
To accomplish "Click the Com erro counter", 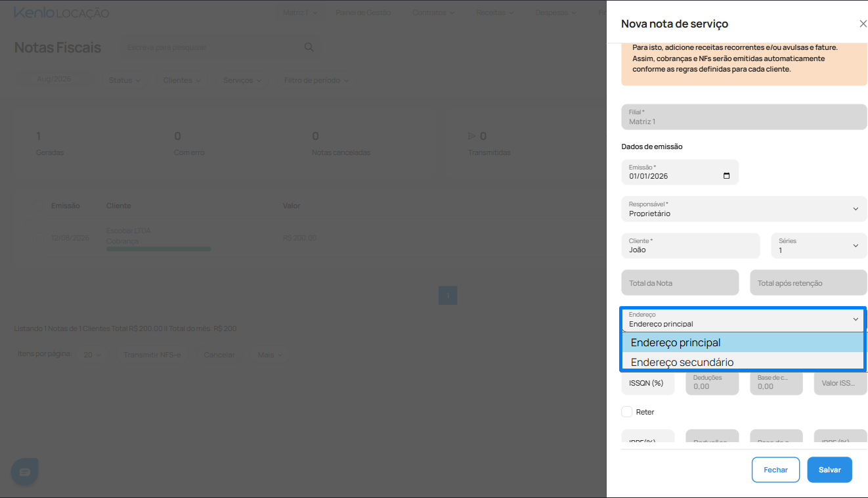I will pyautogui.click(x=189, y=144).
